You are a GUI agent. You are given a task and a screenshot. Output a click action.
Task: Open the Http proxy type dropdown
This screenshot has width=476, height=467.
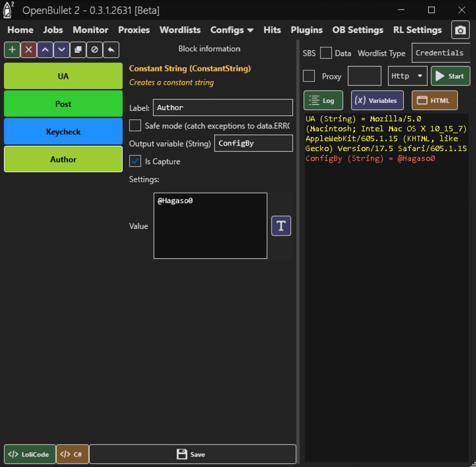407,76
